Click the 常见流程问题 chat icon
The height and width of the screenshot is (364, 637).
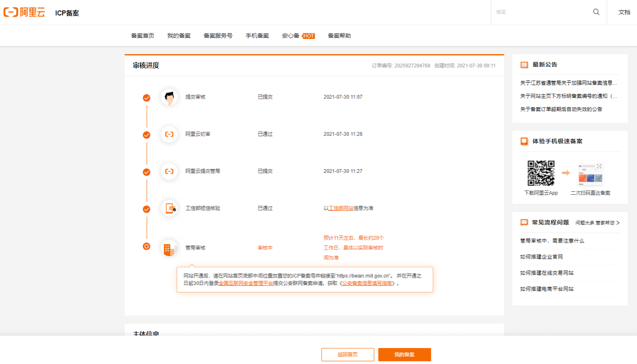524,222
